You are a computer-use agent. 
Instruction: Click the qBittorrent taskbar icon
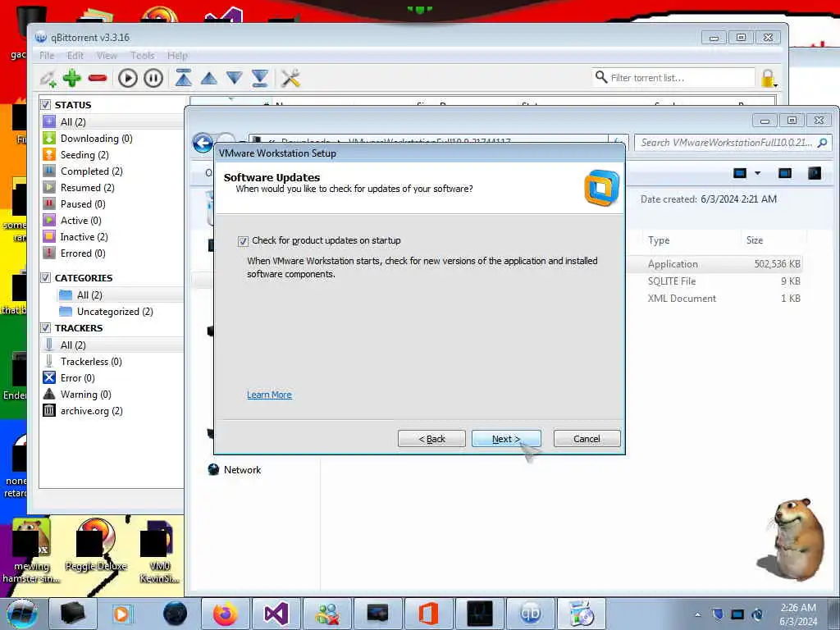coord(531,614)
